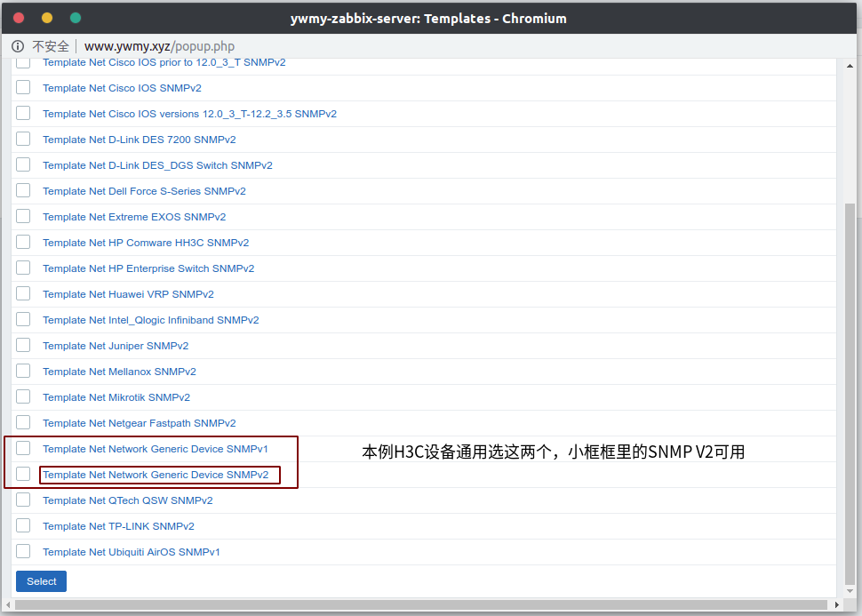Open Template Net Ubiquiti AirOS SNMPv1 link
The width and height of the screenshot is (862, 616).
click(132, 552)
